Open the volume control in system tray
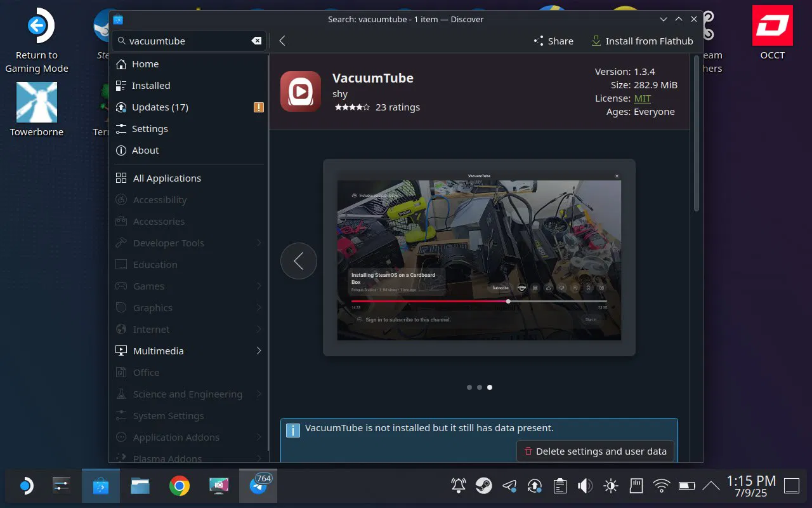 pos(585,486)
